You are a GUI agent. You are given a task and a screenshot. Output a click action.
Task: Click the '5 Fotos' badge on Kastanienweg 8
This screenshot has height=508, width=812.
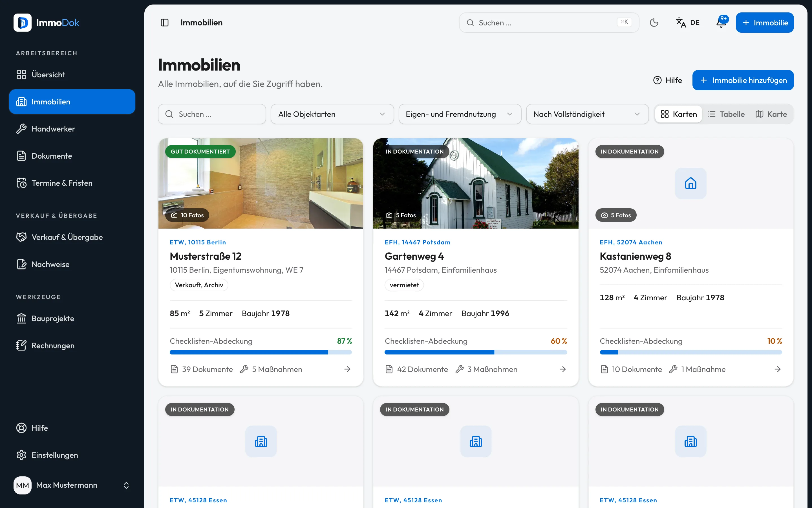coord(616,215)
